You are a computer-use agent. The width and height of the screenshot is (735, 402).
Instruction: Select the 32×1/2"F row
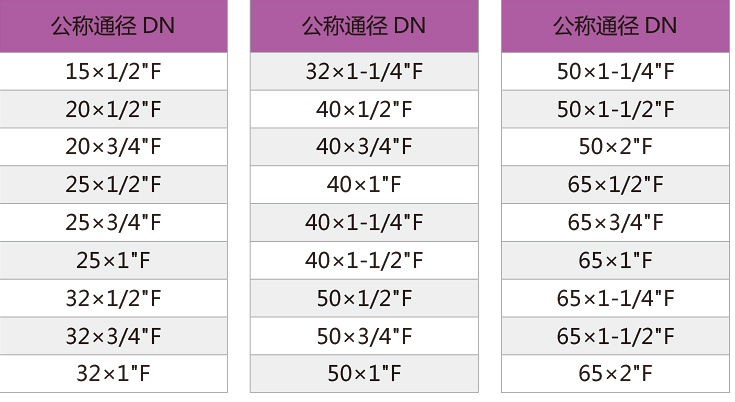coord(113,297)
